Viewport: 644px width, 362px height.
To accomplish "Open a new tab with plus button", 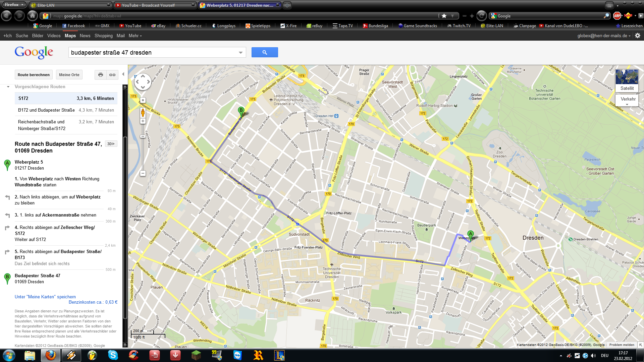I will point(287,5).
